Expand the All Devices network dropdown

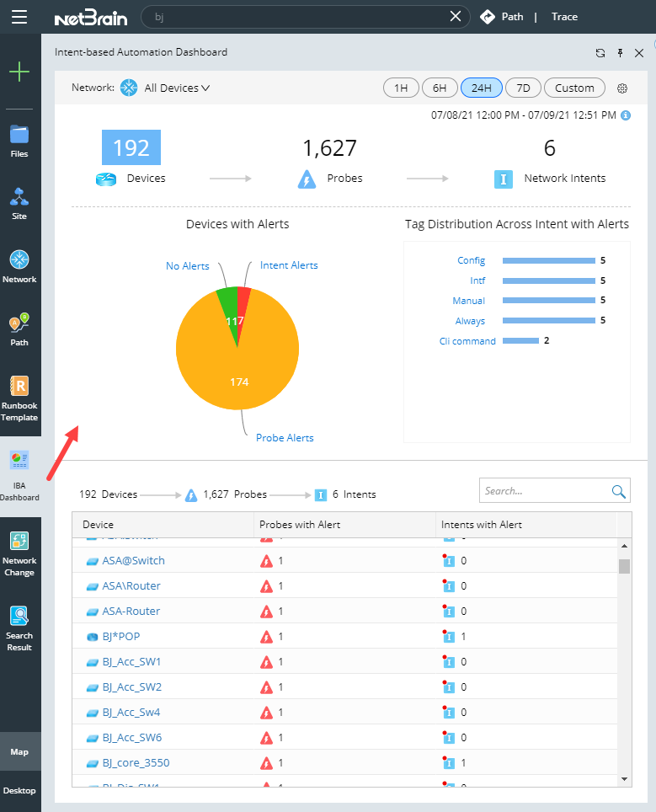(x=177, y=88)
